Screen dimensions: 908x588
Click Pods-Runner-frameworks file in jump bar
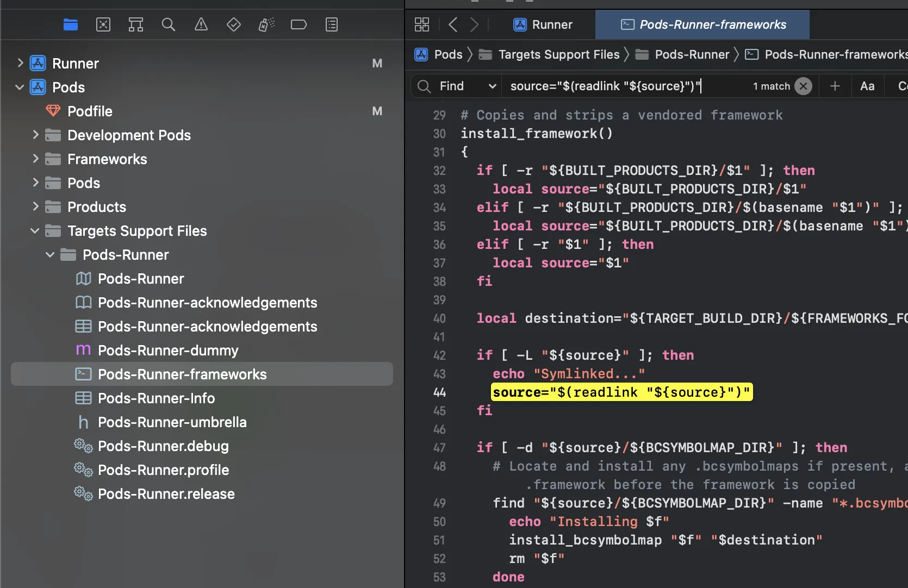click(826, 54)
